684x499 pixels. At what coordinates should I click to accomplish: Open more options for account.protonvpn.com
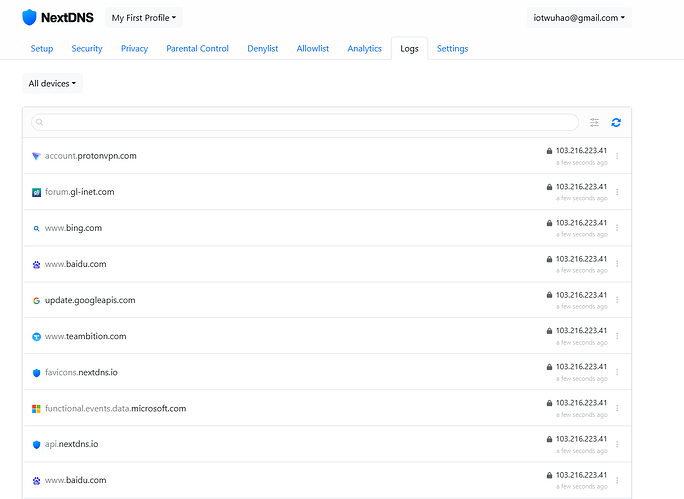(617, 156)
